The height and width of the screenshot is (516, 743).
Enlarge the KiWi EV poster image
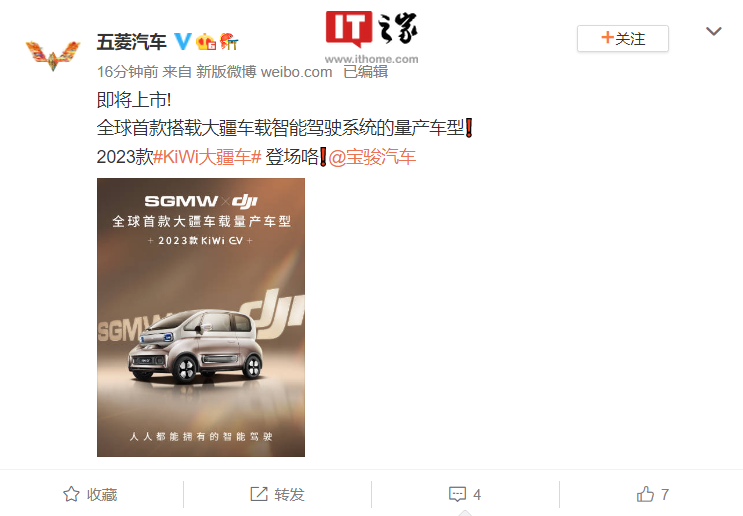(201, 317)
